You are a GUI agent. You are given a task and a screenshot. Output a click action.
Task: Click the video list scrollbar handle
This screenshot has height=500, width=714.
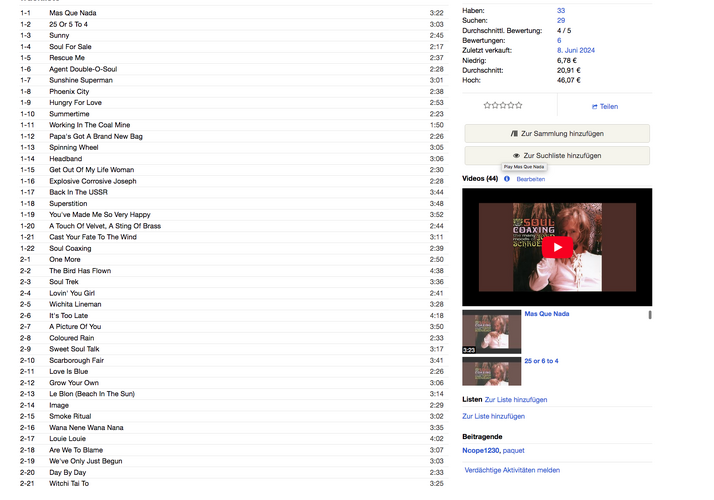tap(650, 315)
